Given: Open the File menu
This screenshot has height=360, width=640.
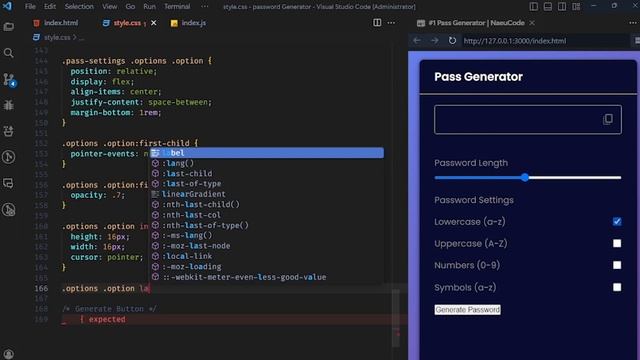Looking at the screenshot, I should coord(30,7).
